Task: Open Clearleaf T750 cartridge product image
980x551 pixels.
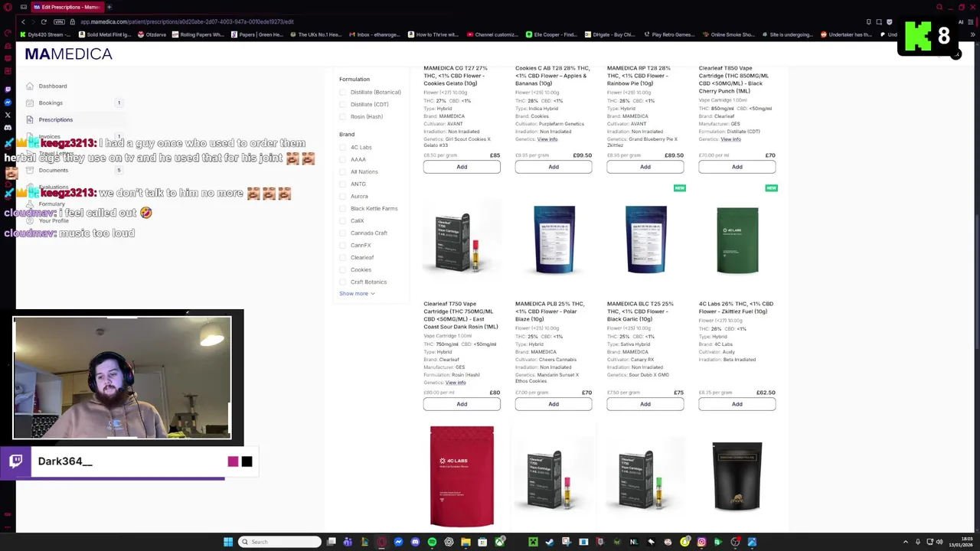Action: (462, 241)
